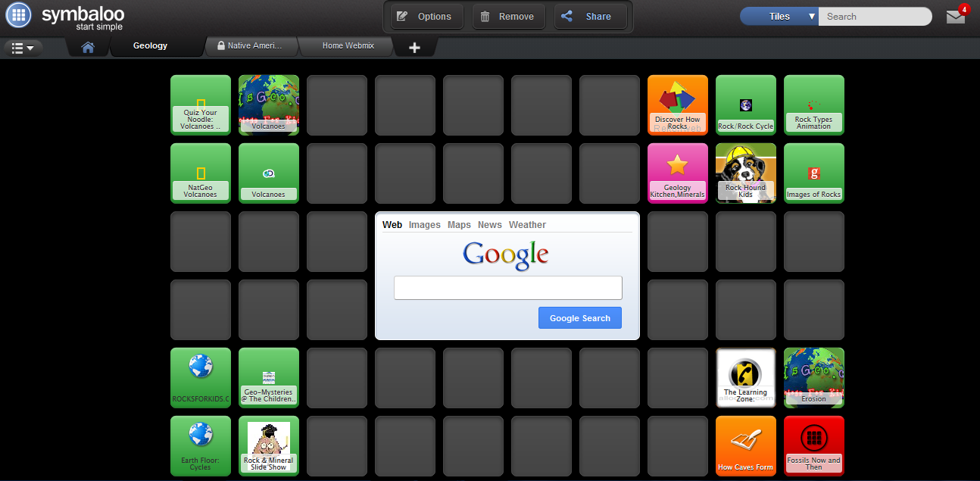Click the Share button

[x=591, y=17]
